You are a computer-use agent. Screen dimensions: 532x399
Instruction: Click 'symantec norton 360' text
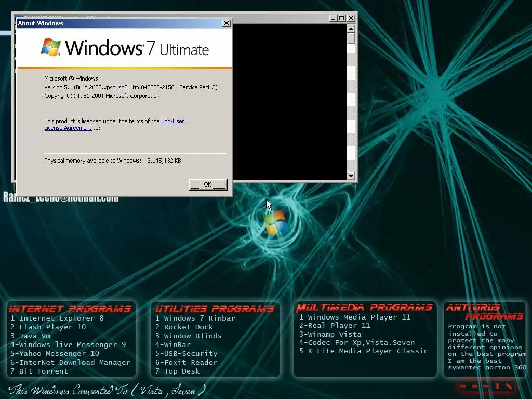[487, 367]
